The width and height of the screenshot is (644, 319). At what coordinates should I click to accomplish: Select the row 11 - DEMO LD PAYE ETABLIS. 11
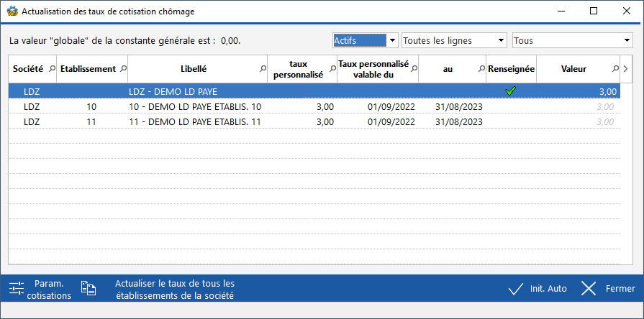[x=194, y=122]
